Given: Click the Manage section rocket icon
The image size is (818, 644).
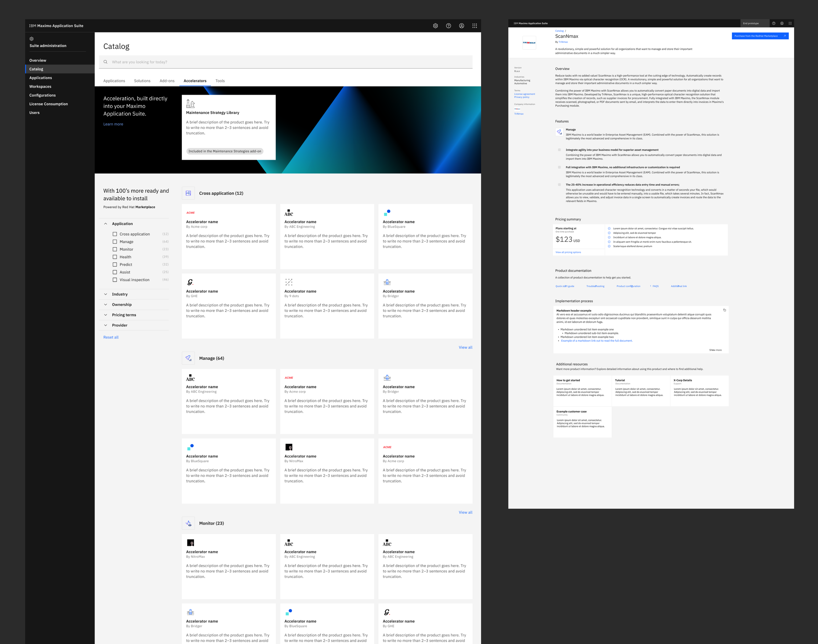Looking at the screenshot, I should (x=188, y=358).
